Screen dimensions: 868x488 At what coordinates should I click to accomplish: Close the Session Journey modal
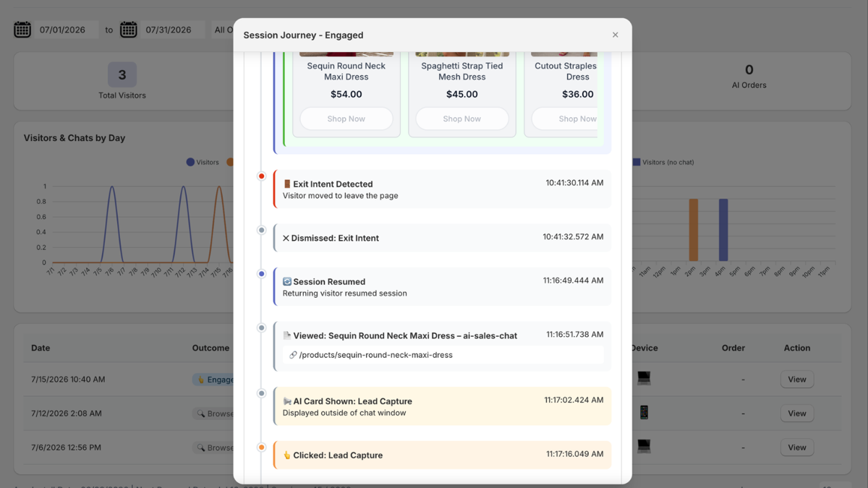[616, 35]
